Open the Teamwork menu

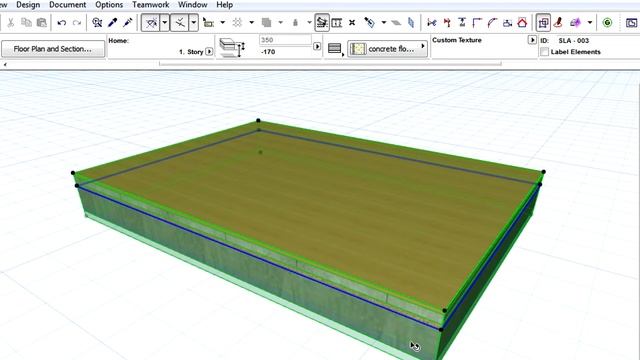(x=151, y=5)
